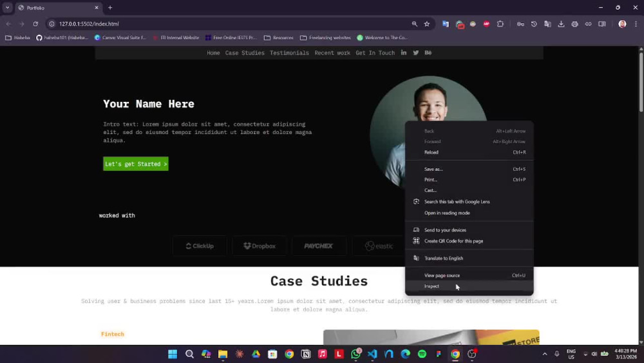Select Open in reading mode

click(469, 213)
